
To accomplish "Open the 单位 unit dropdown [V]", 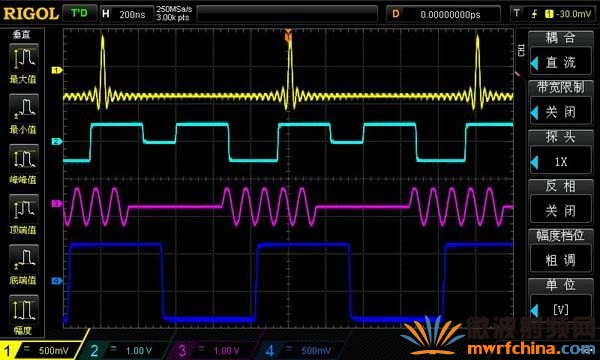I will (560, 309).
